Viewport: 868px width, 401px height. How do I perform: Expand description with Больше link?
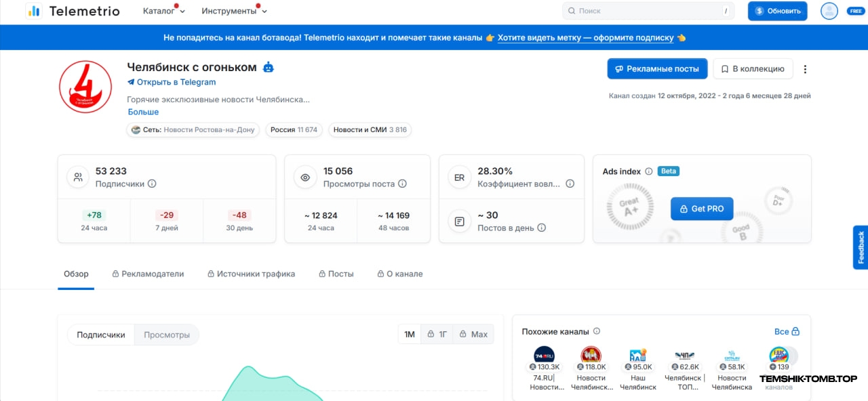(x=143, y=112)
